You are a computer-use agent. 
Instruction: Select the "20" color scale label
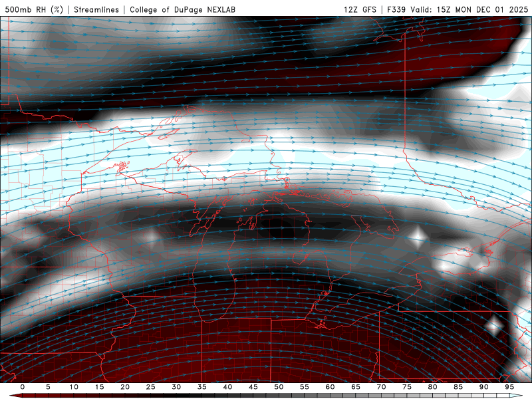click(x=125, y=387)
